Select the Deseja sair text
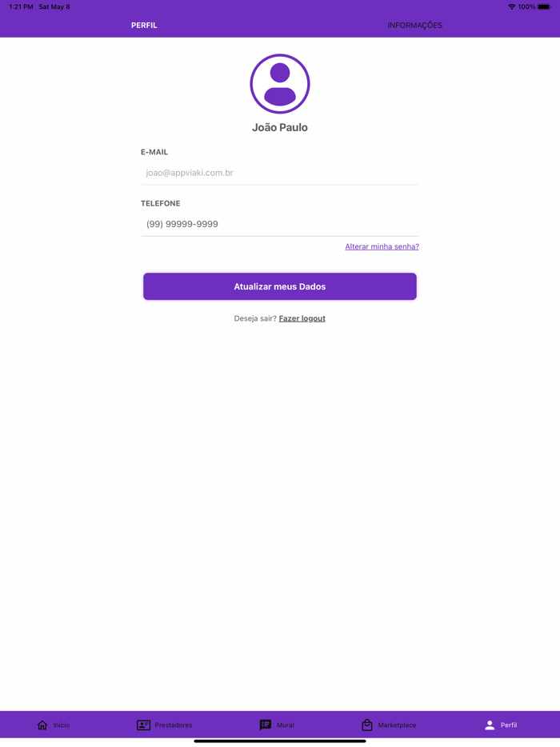This screenshot has width=560, height=747. (x=254, y=318)
